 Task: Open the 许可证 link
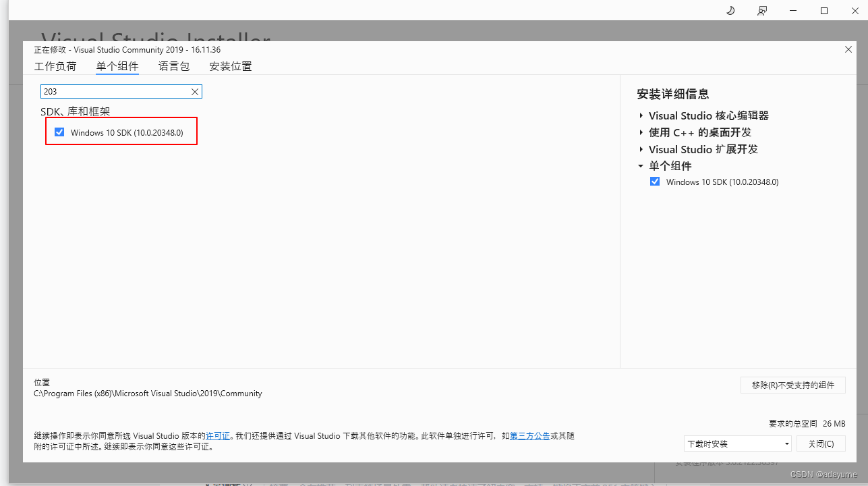coord(218,435)
